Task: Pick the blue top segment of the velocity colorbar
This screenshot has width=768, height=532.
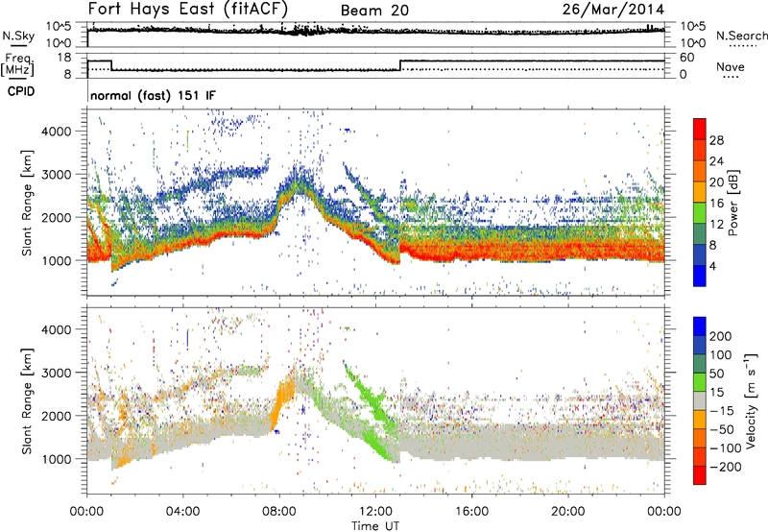Action: (700, 326)
